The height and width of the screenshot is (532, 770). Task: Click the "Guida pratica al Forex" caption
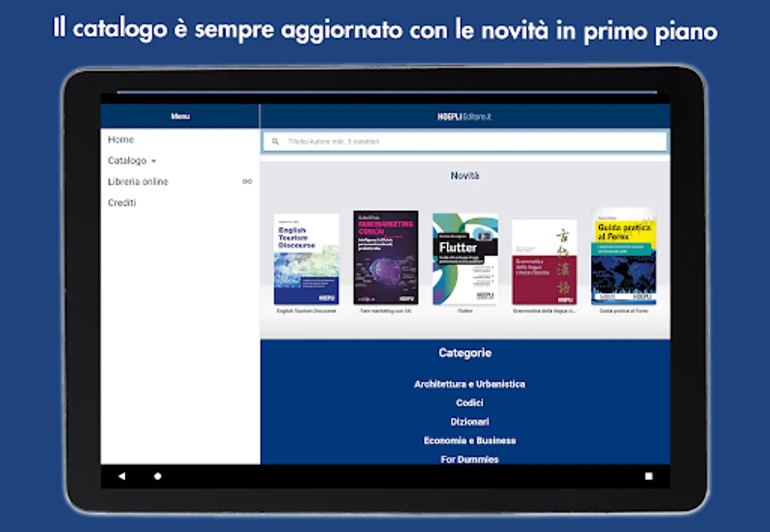pos(624,311)
